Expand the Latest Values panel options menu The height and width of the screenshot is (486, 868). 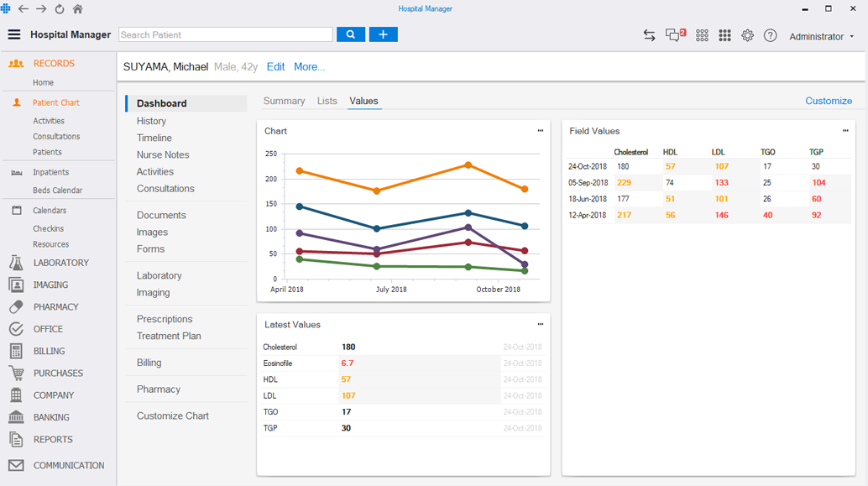541,324
